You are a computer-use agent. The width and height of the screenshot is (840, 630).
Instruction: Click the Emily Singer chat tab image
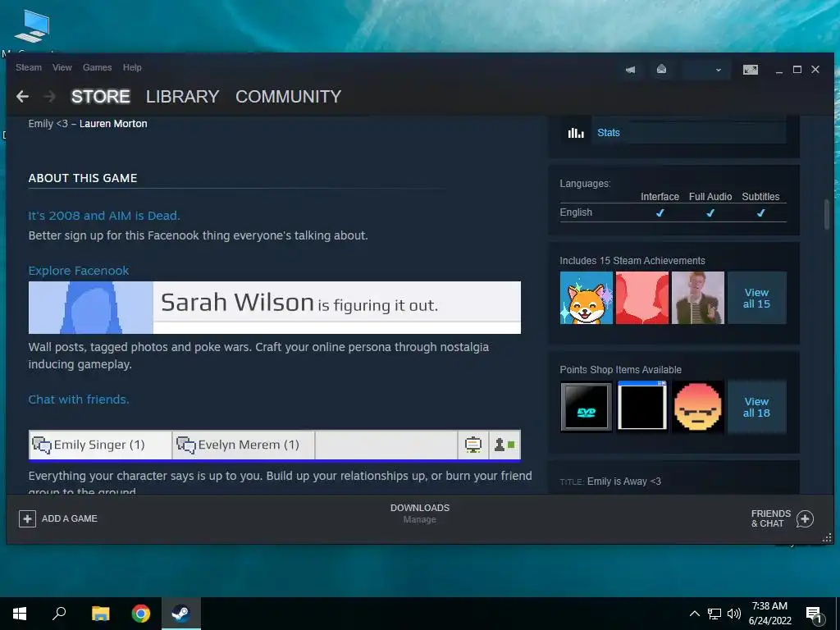(100, 445)
